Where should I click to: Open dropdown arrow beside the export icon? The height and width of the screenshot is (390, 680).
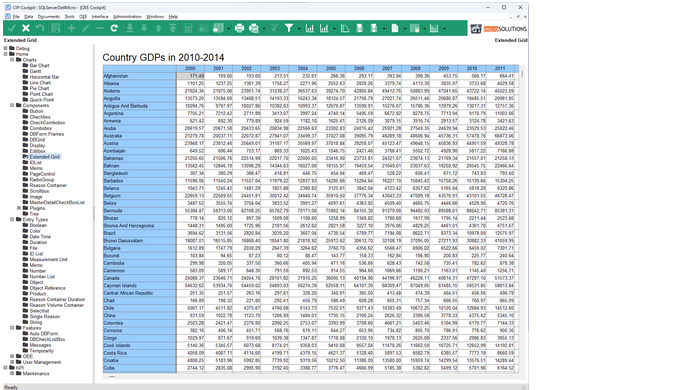(229, 29)
